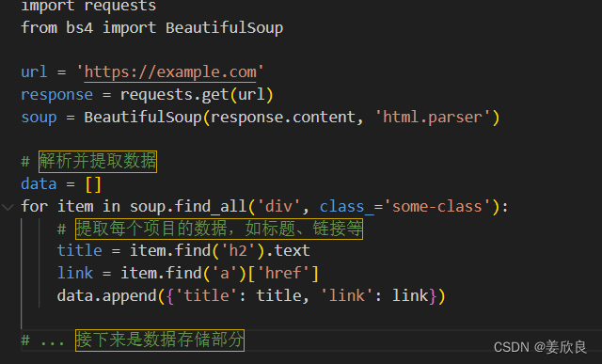Click 'from bs4 import BeautifulSoup' line
Viewport: 602px width, 364px height.
pos(152,27)
